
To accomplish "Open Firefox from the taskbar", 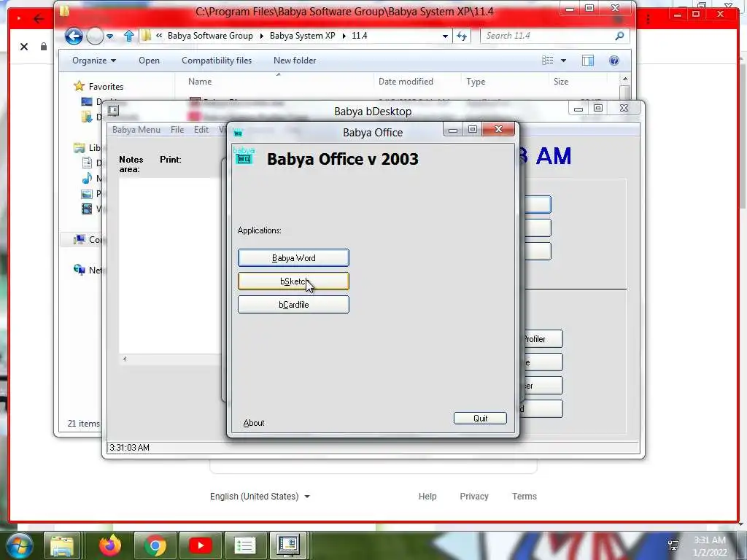I will [111, 545].
